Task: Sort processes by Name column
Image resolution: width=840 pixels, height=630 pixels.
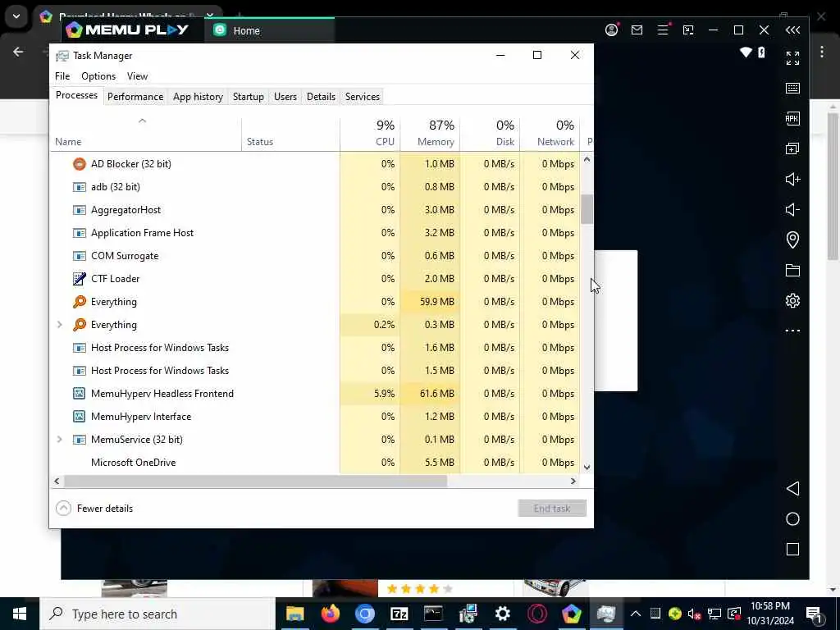Action: coord(68,141)
